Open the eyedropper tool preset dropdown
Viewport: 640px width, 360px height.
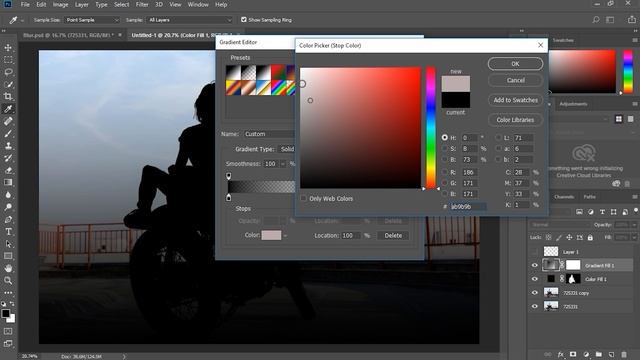pos(22,20)
